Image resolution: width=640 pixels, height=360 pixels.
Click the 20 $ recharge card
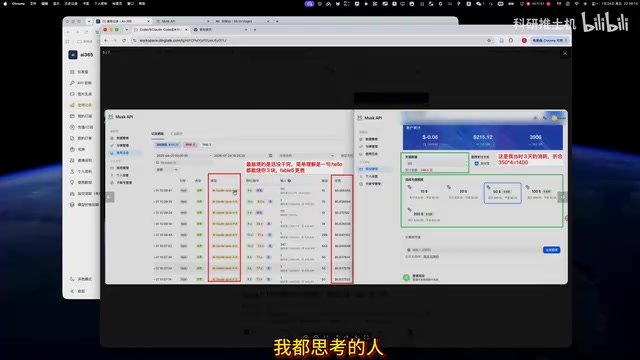pyautogui.click(x=462, y=193)
